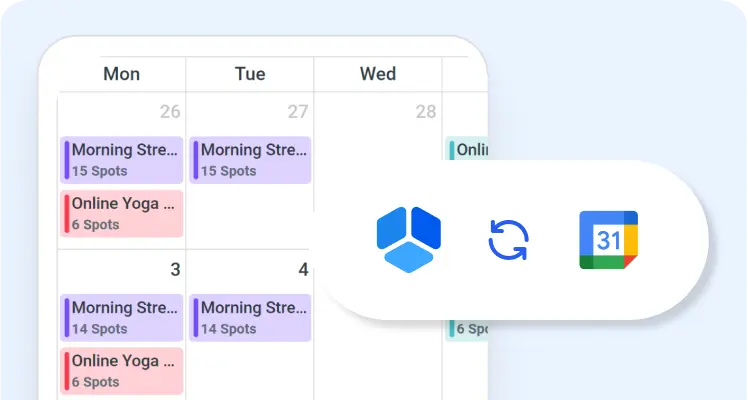Open Monday 3 Morning Stretch event
The width and height of the screenshot is (748, 400).
click(122, 318)
